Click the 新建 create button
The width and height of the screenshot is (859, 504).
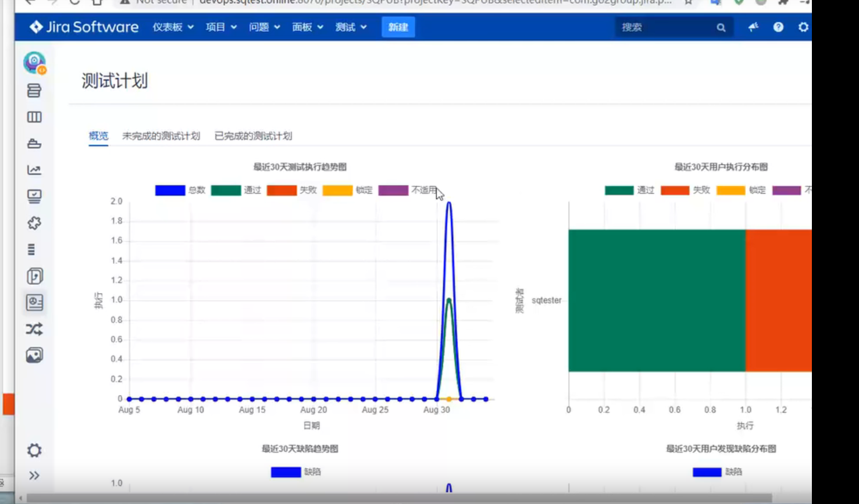(x=398, y=27)
